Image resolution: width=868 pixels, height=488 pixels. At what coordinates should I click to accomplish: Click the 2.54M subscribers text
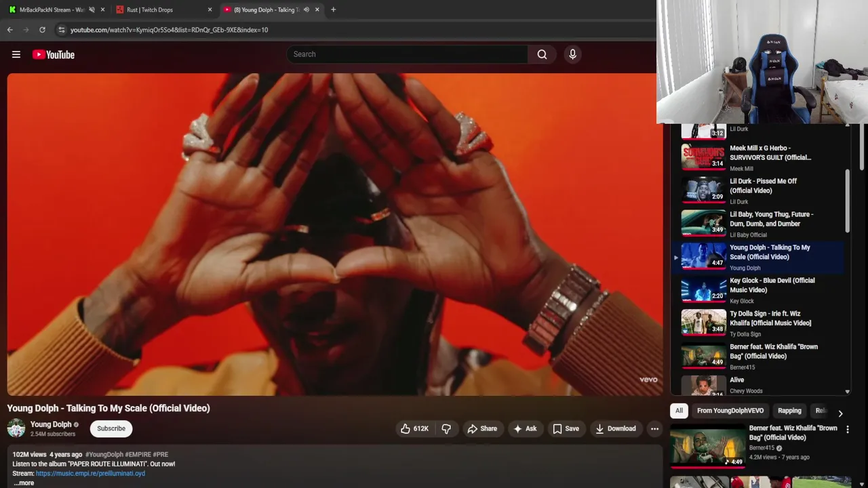tap(53, 434)
